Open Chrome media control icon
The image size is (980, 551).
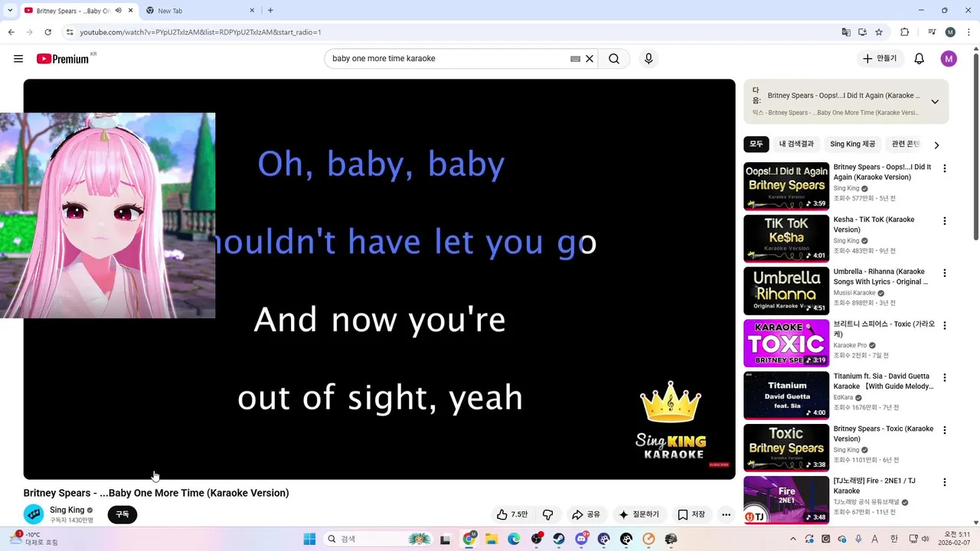tap(932, 32)
